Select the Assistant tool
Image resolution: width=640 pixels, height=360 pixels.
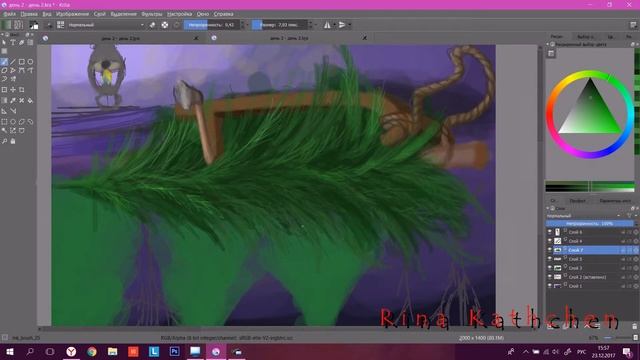click(4, 111)
